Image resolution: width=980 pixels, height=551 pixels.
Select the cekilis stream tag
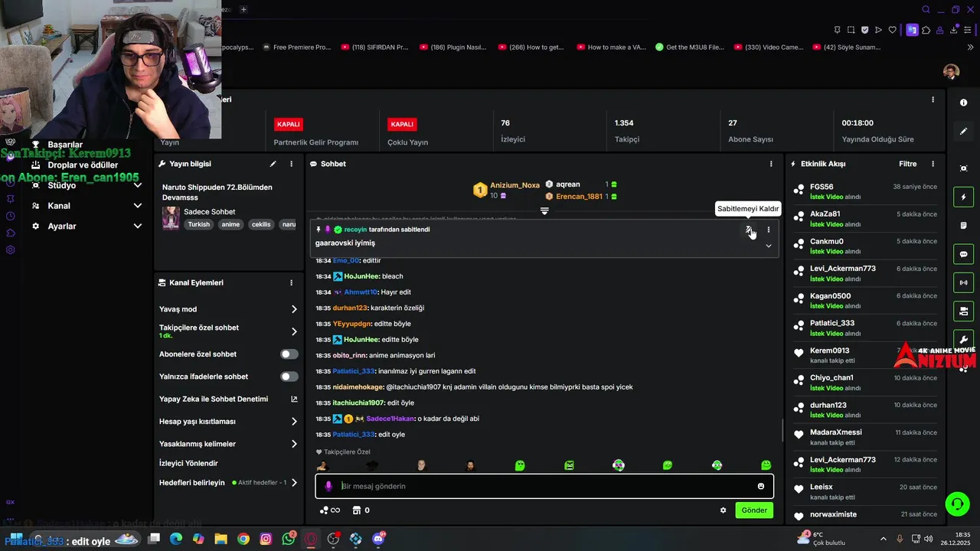(x=261, y=224)
